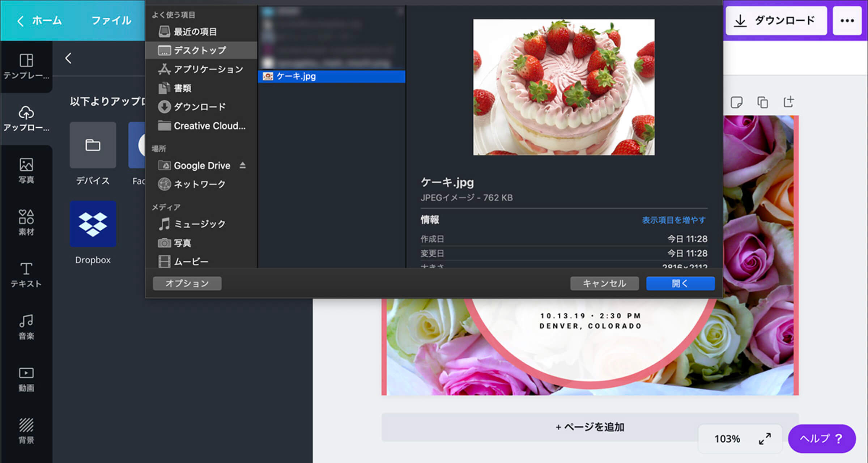The width and height of the screenshot is (868, 463).
Task: Open the 素材 elements sidebar panel
Action: (26, 222)
